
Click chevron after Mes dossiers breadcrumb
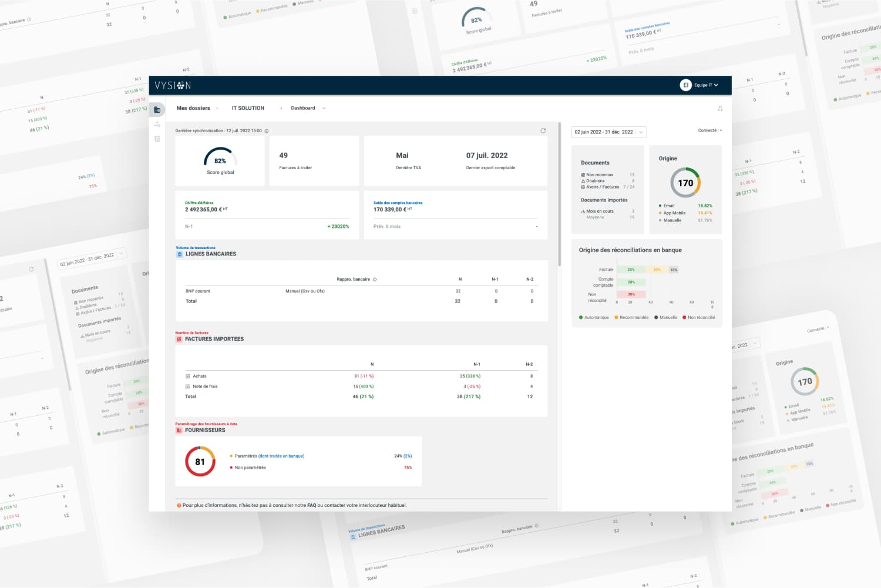(x=217, y=109)
